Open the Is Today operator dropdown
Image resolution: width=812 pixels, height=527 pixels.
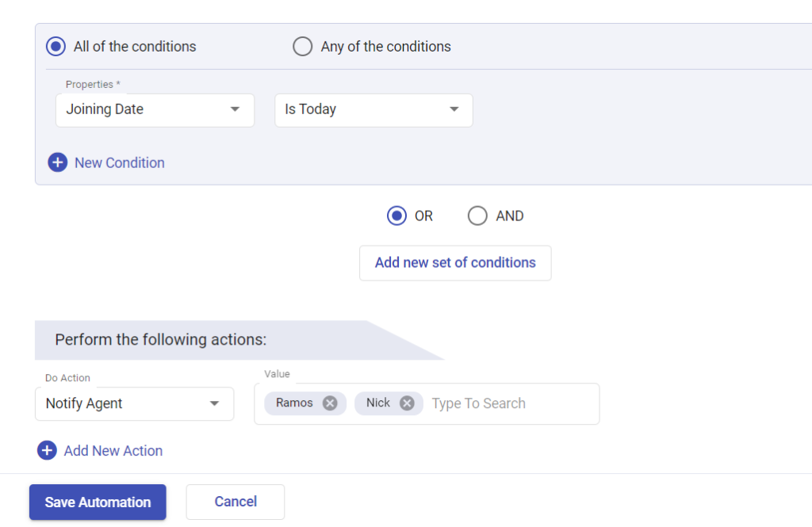[x=373, y=109]
